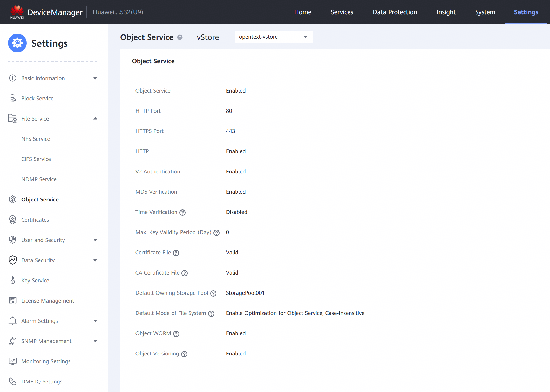Viewport: 550px width, 392px height.
Task: Click help icon beside Object Service heading
Action: point(180,37)
